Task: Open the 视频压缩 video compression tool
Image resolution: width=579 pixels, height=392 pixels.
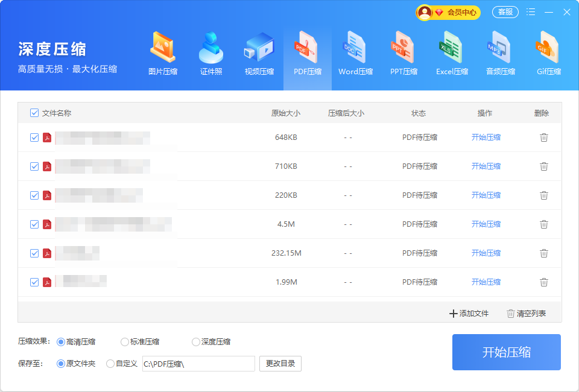Action: 259,54
